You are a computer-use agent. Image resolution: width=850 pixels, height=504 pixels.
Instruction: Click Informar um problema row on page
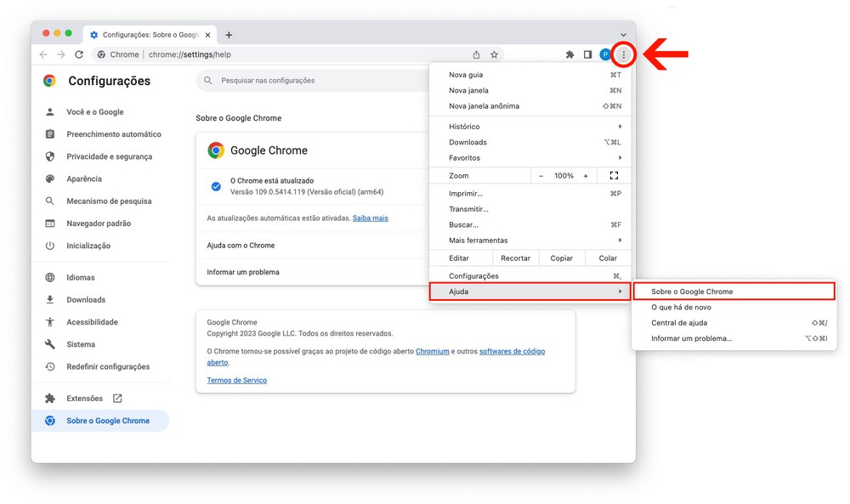point(314,272)
